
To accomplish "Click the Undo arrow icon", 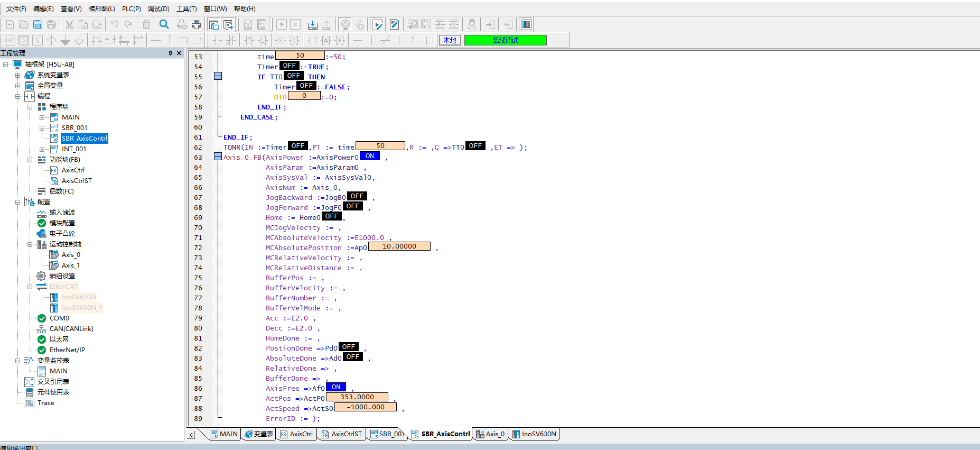I will pos(115,24).
